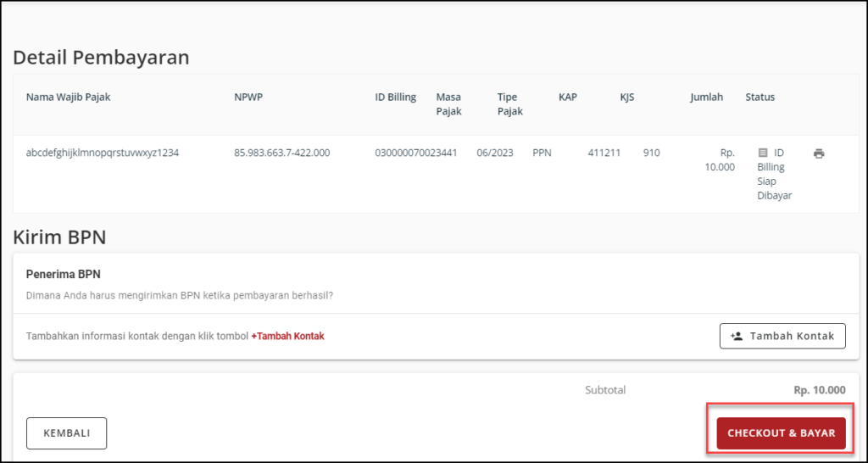Select the ID Billing number 030000070023441

tap(416, 153)
